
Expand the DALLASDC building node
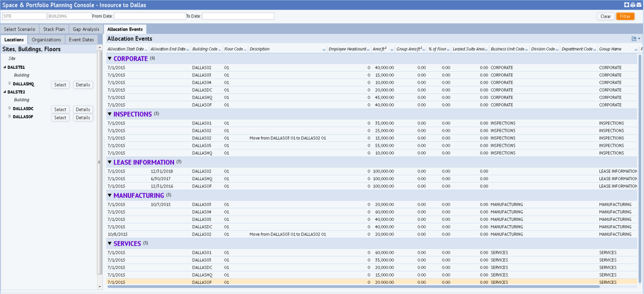[x=10, y=108]
